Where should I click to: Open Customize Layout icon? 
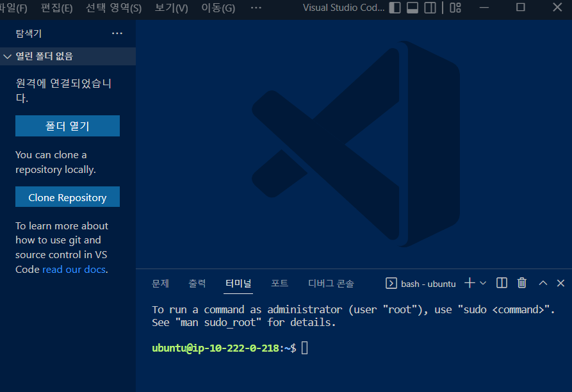[x=455, y=8]
